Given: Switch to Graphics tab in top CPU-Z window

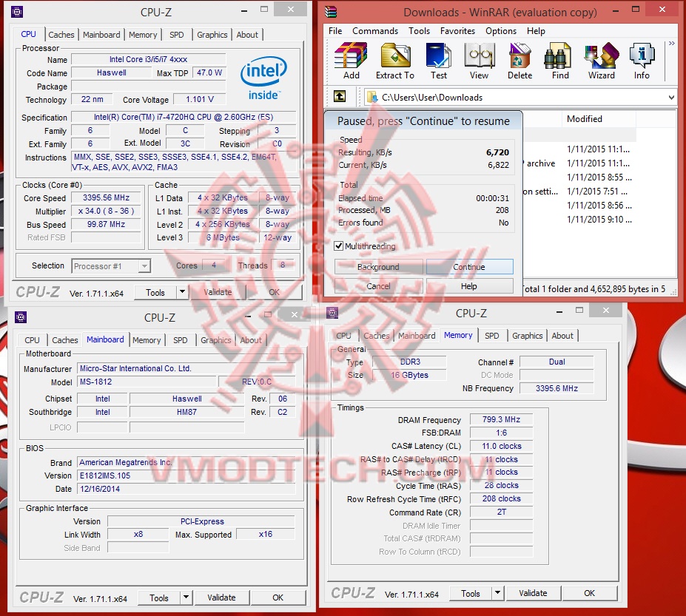Looking at the screenshot, I should [x=212, y=35].
